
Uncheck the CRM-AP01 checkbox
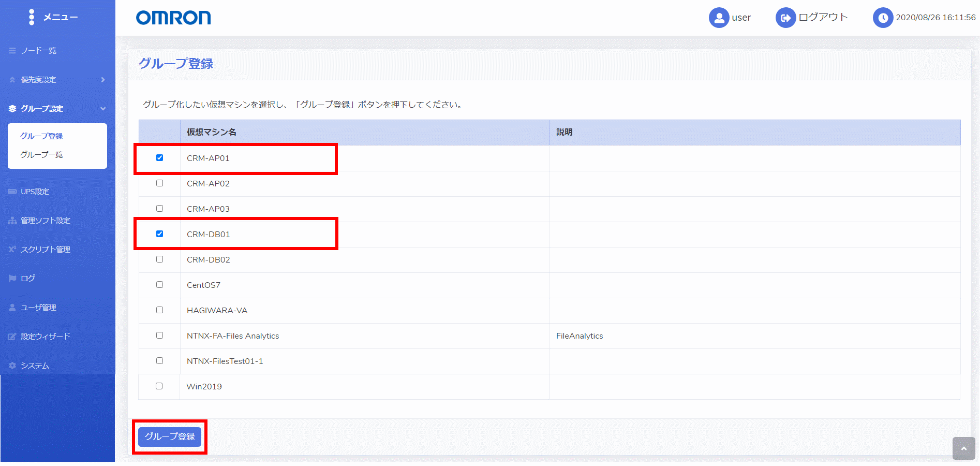coord(159,158)
